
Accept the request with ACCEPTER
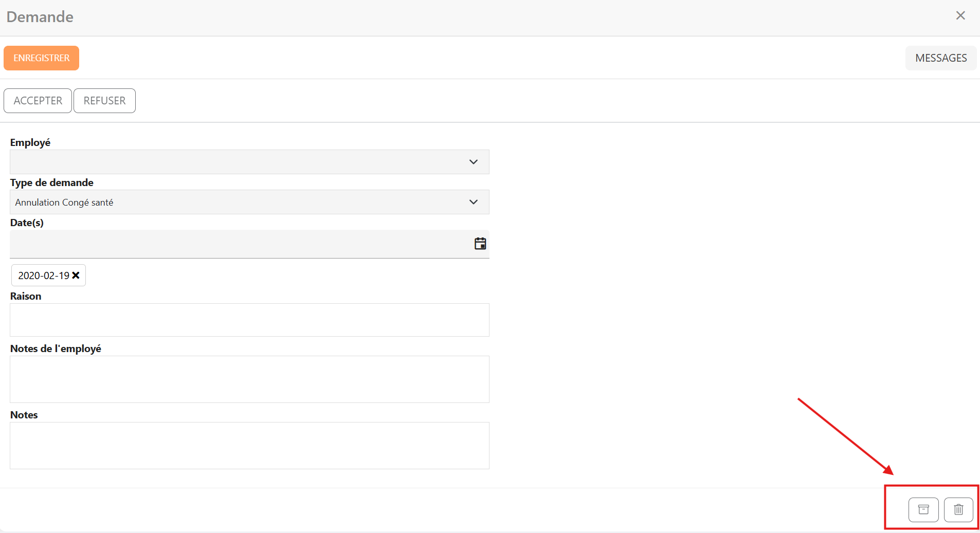pyautogui.click(x=38, y=101)
